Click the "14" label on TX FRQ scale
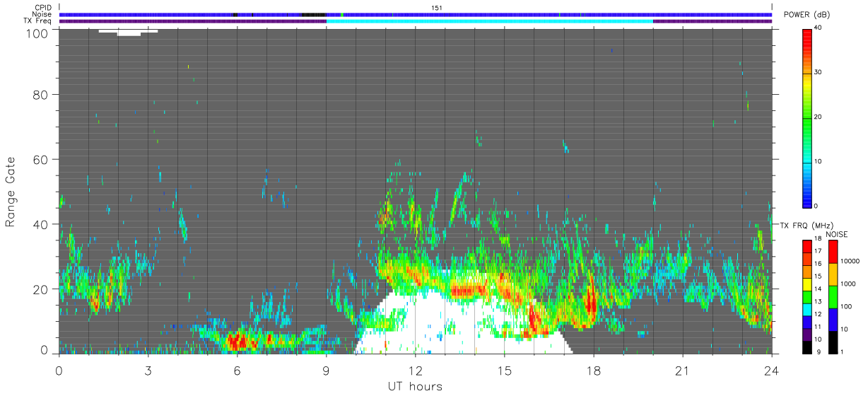The height and width of the screenshot is (401, 868). (x=819, y=289)
